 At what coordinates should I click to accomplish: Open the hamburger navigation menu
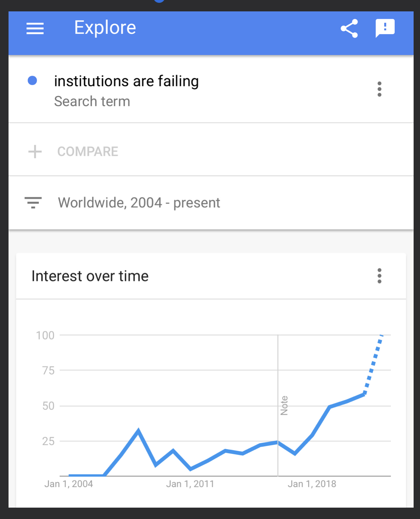[x=35, y=28]
